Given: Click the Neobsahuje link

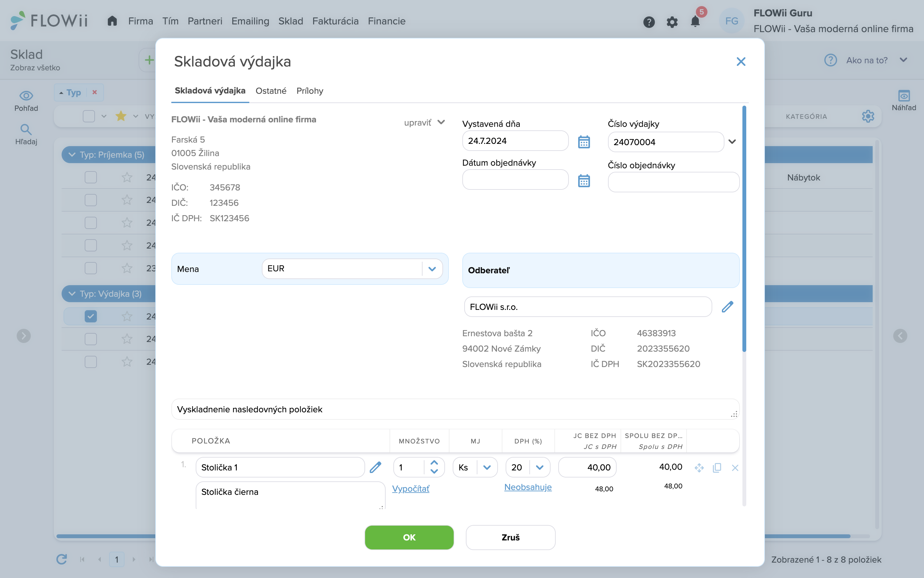Looking at the screenshot, I should point(528,487).
